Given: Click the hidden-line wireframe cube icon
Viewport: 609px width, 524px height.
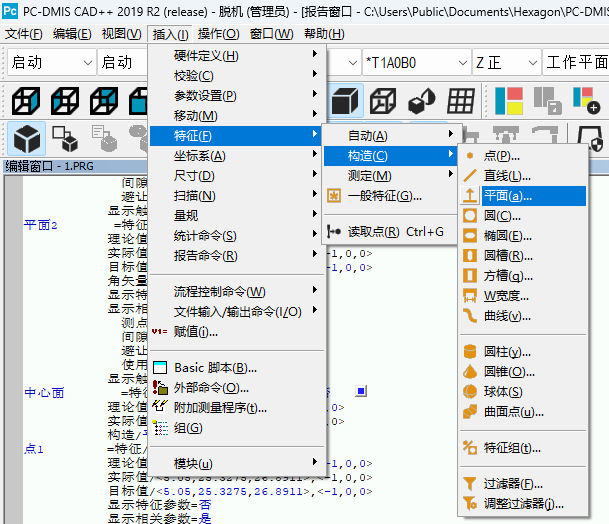Looking at the screenshot, I should coord(383,101).
